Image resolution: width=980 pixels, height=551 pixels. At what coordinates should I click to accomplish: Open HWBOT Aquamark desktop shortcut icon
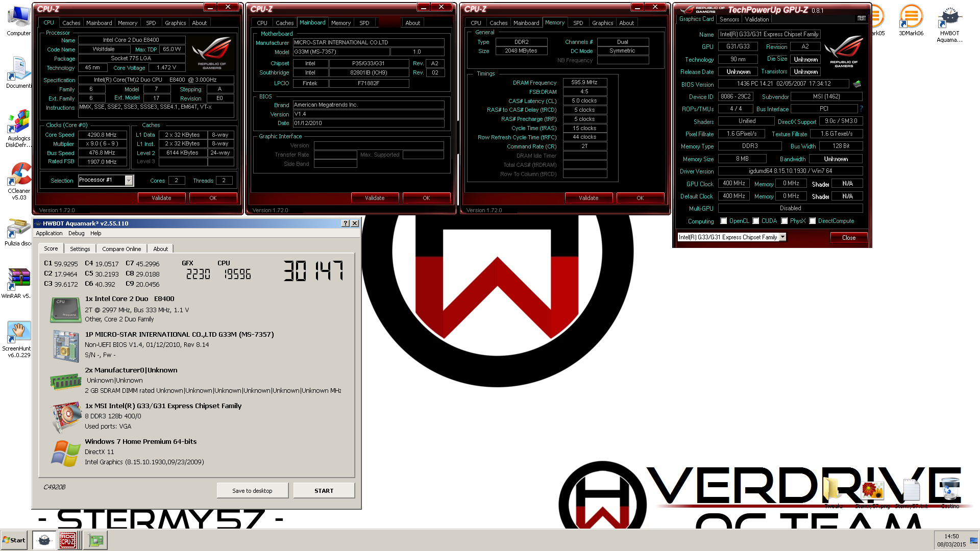pyautogui.click(x=949, y=23)
